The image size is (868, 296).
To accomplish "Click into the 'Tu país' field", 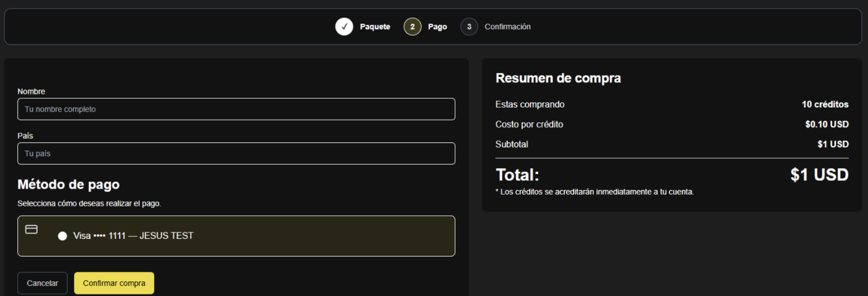I will (x=236, y=154).
